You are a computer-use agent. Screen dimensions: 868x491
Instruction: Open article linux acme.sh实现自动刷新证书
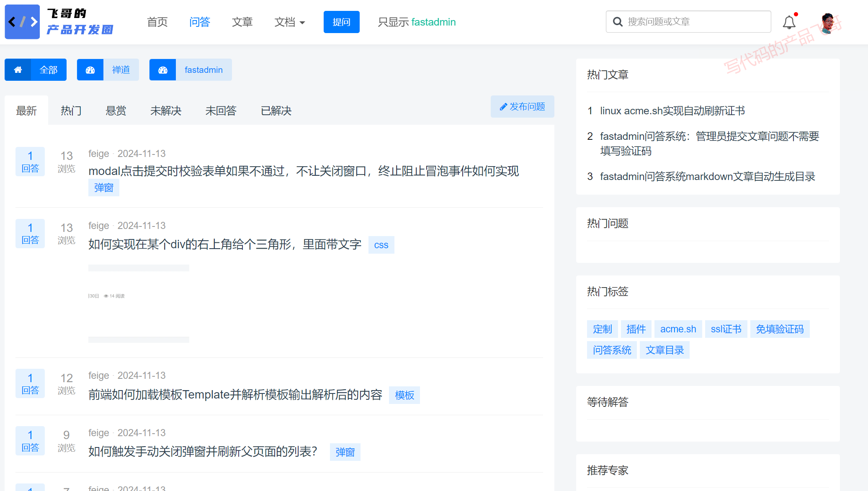pyautogui.click(x=672, y=111)
